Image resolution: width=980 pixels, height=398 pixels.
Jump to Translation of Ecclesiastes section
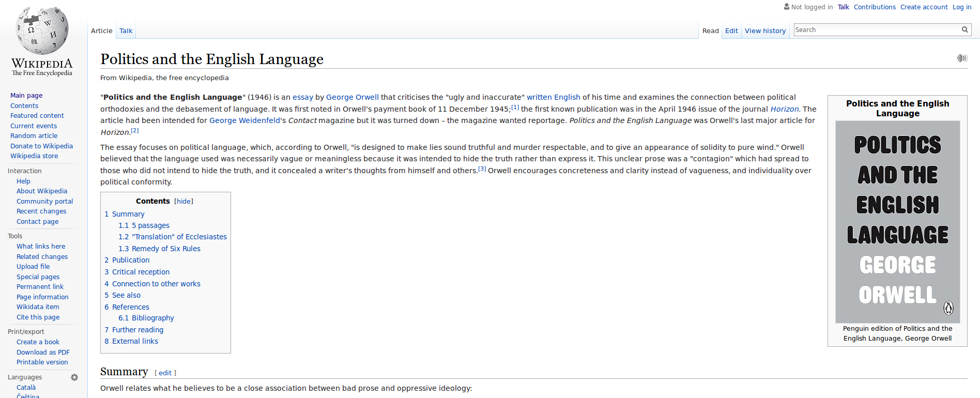click(x=173, y=237)
